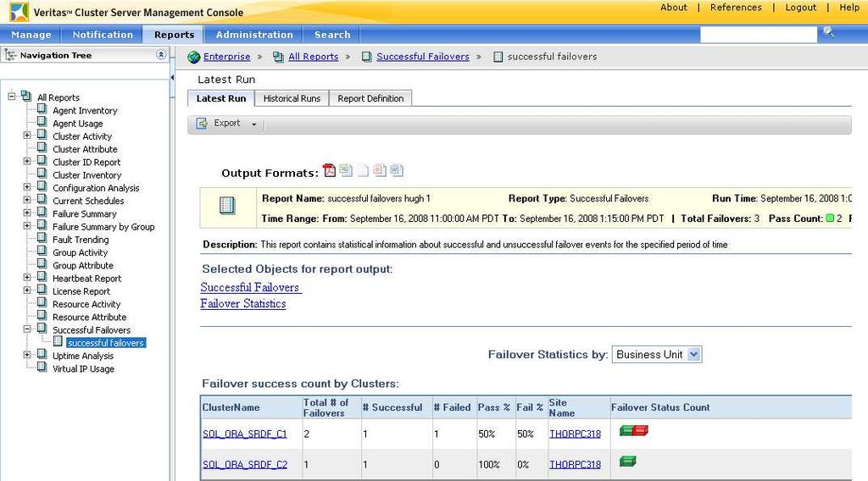Click the Cluster Inventory report icon
Viewport: 868px width, 481px height.
click(x=42, y=174)
